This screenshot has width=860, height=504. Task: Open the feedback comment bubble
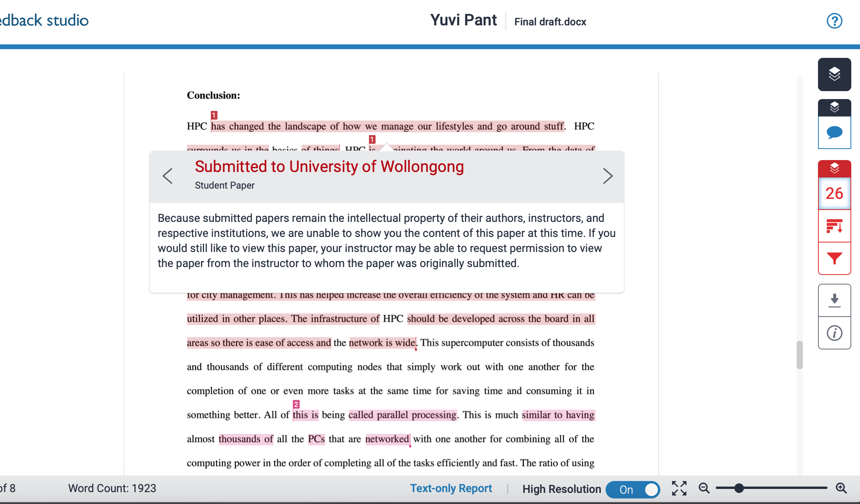point(834,132)
